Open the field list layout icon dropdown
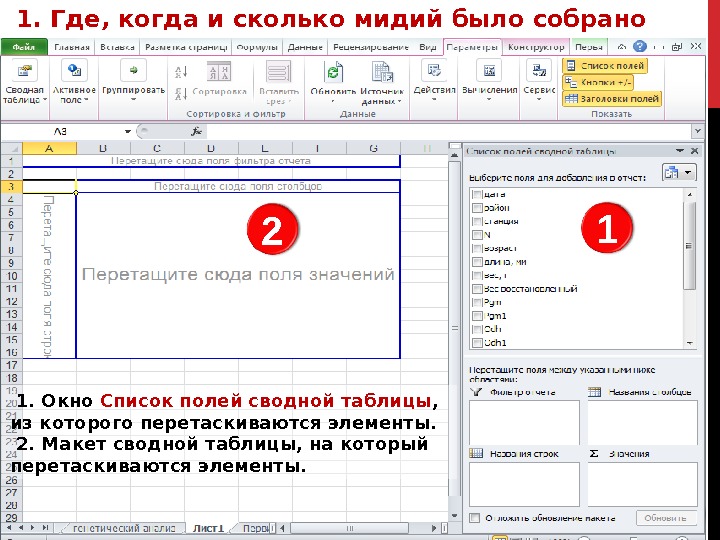The width and height of the screenshot is (720, 540). click(x=679, y=173)
